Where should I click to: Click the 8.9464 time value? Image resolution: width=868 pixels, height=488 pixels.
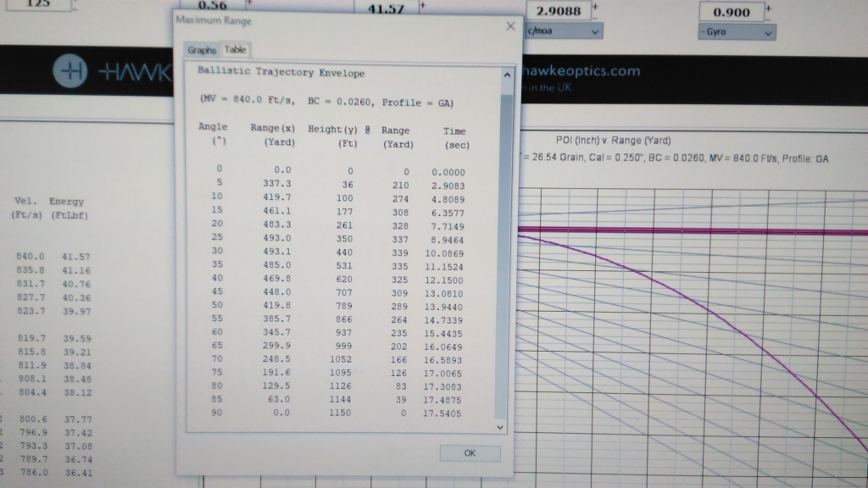click(x=444, y=240)
